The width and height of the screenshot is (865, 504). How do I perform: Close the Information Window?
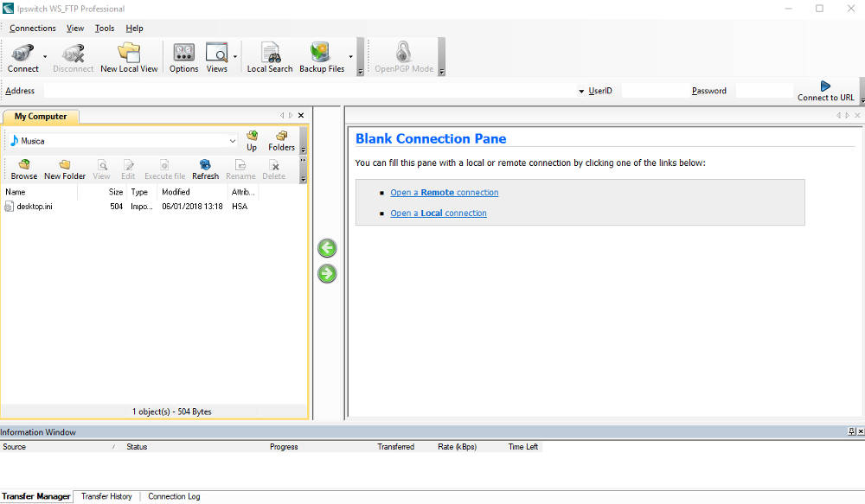[x=861, y=431]
